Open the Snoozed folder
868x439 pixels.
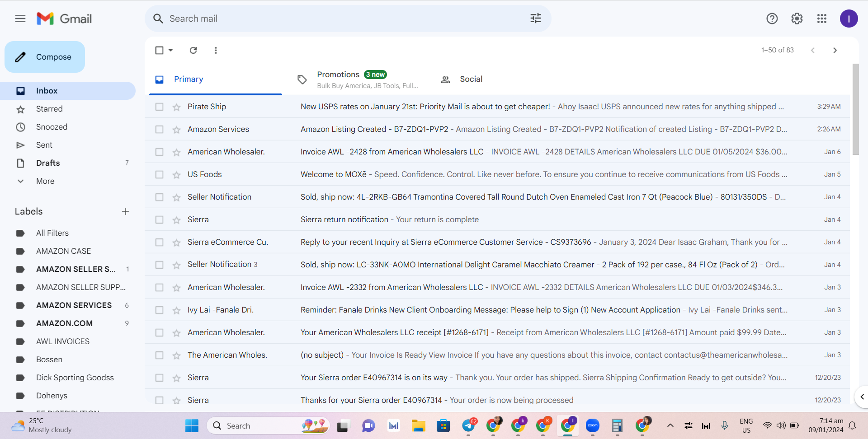68,127
